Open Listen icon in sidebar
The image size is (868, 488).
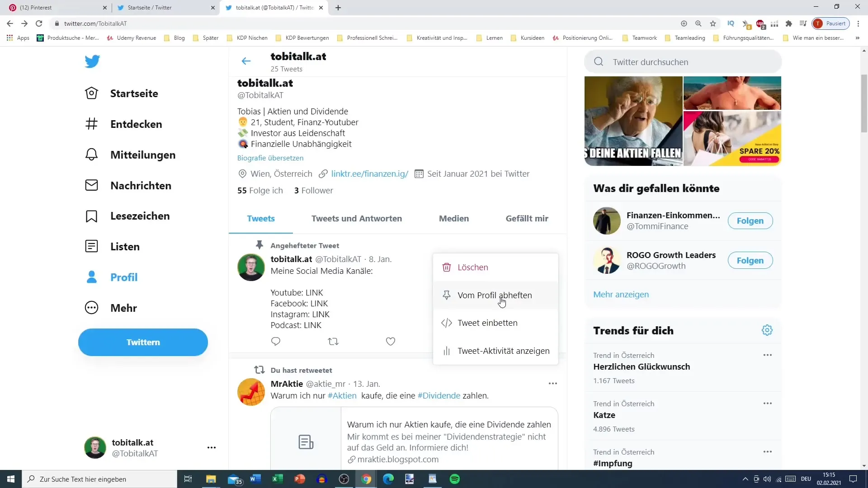[91, 246]
